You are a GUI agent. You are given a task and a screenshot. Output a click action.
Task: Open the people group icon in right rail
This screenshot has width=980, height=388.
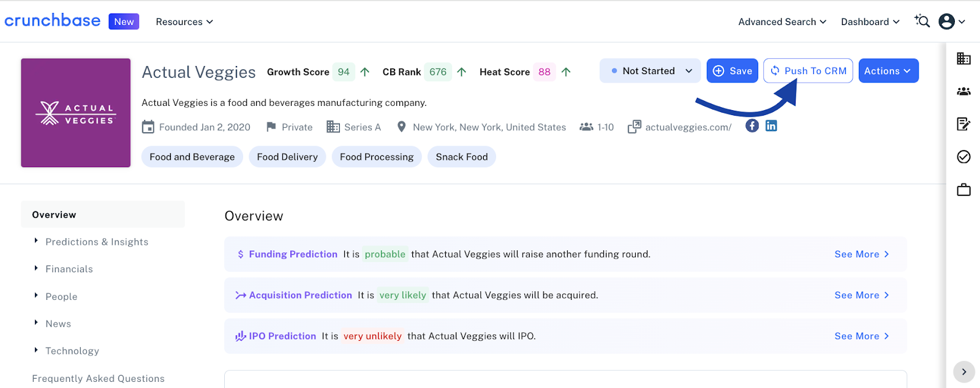(x=963, y=91)
